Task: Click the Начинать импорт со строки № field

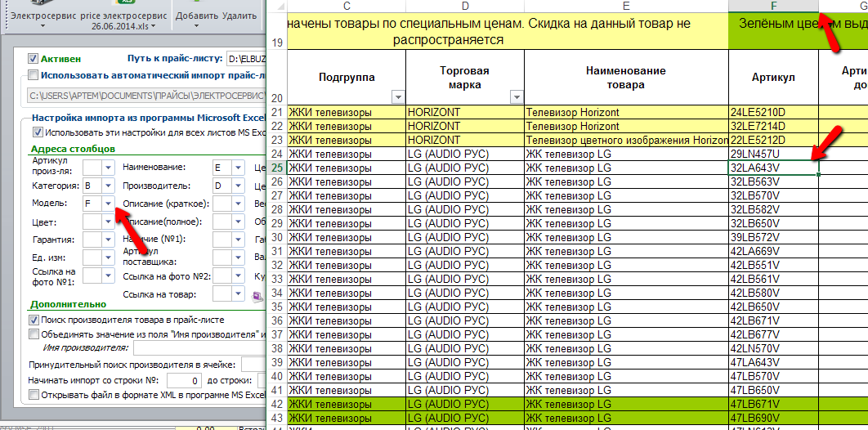Action: click(x=184, y=381)
